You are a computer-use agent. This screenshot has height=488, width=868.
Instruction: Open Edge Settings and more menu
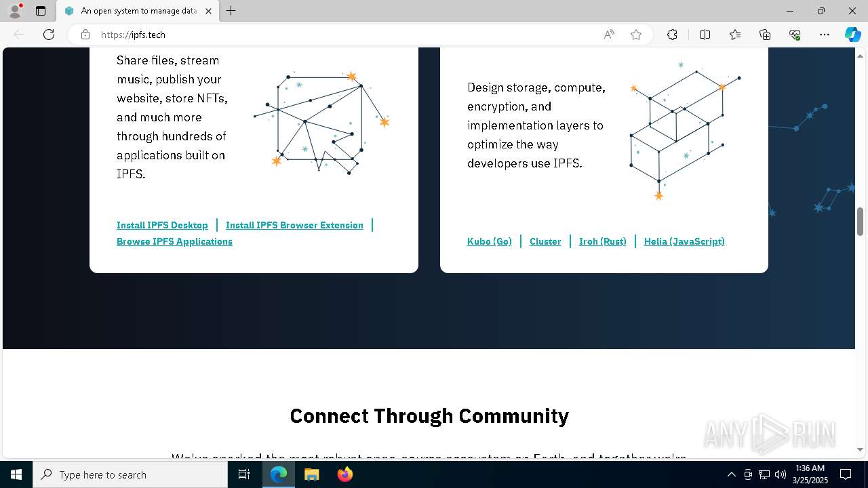point(825,35)
